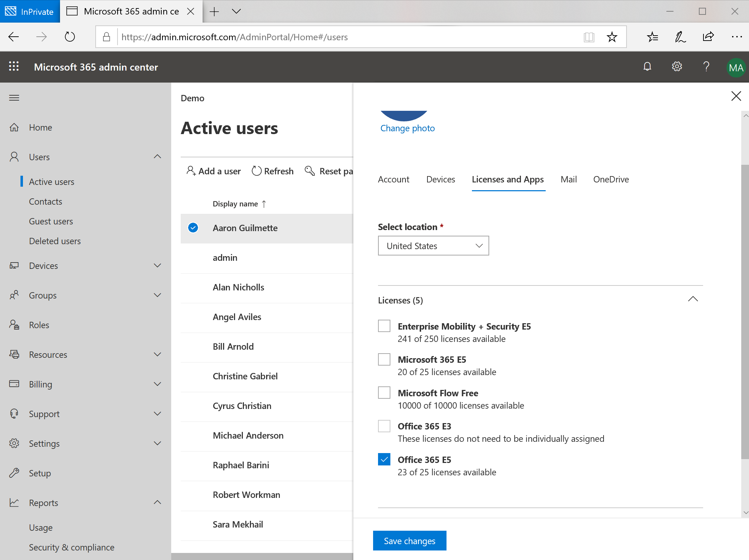Viewport: 749px width, 560px height.
Task: Expand Settings navigation group
Action: [x=157, y=443]
